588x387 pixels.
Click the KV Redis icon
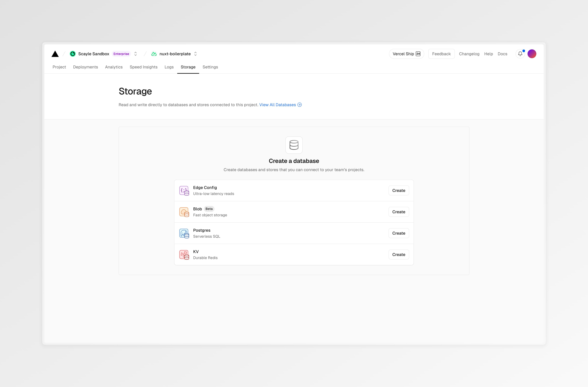click(x=184, y=255)
